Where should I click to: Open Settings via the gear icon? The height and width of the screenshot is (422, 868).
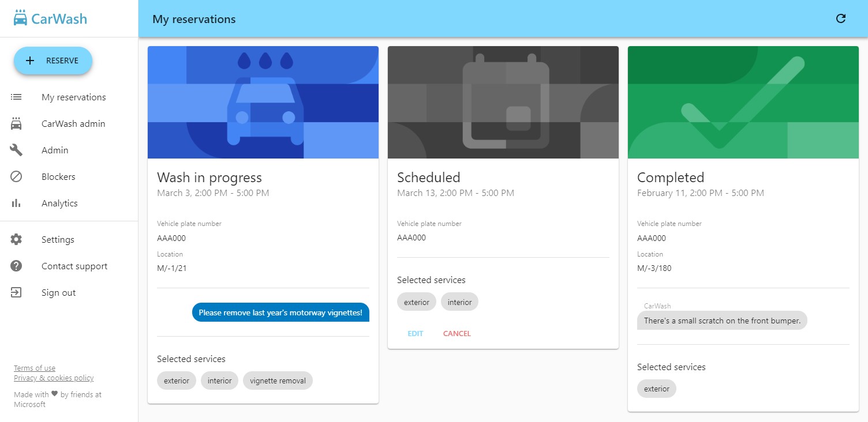point(17,239)
